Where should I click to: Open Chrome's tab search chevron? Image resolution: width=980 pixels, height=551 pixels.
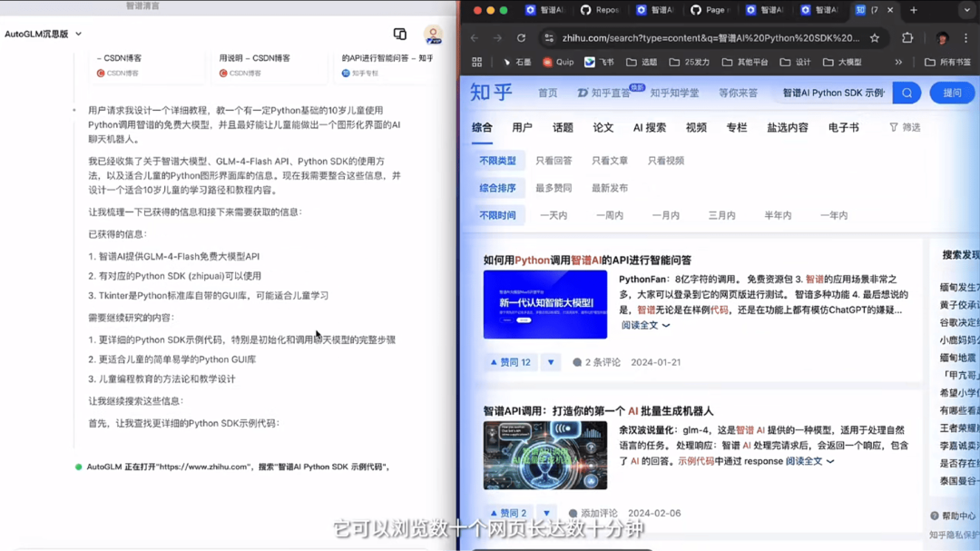pyautogui.click(x=967, y=10)
